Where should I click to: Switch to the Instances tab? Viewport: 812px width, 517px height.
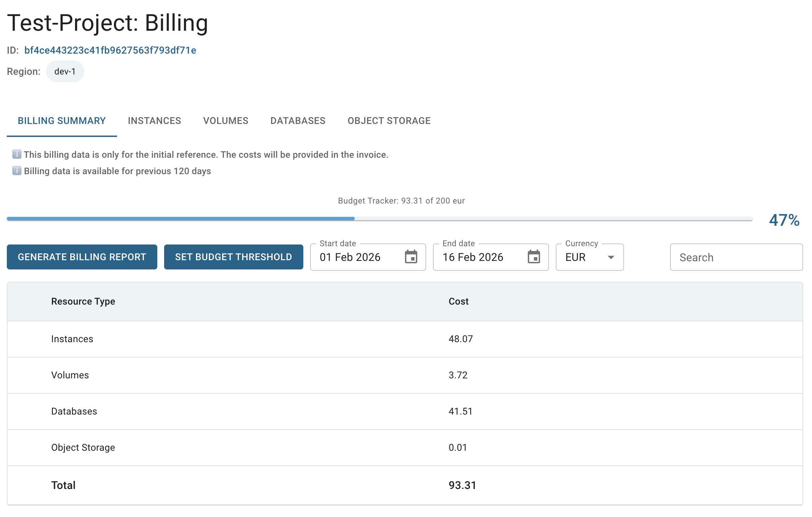(x=154, y=121)
